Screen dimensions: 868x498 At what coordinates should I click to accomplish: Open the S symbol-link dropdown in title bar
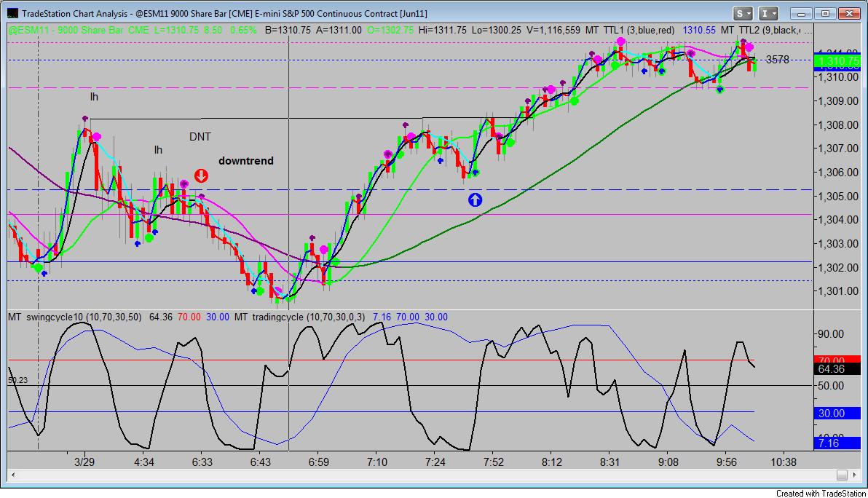coord(743,13)
